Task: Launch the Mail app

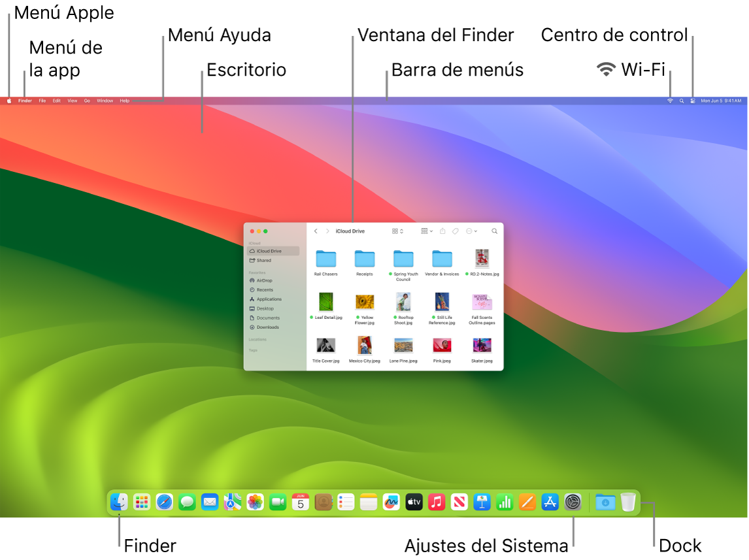Action: [x=210, y=502]
